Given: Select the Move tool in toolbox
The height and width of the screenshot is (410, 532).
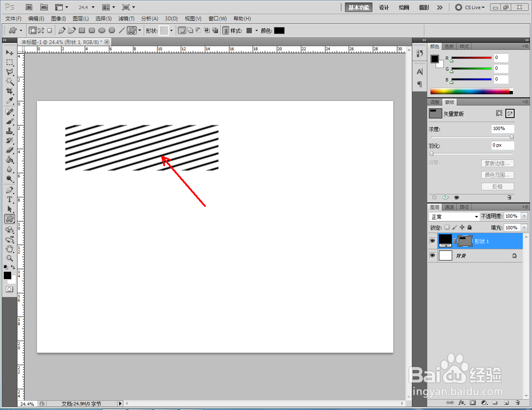Looking at the screenshot, I should pyautogui.click(x=10, y=53).
